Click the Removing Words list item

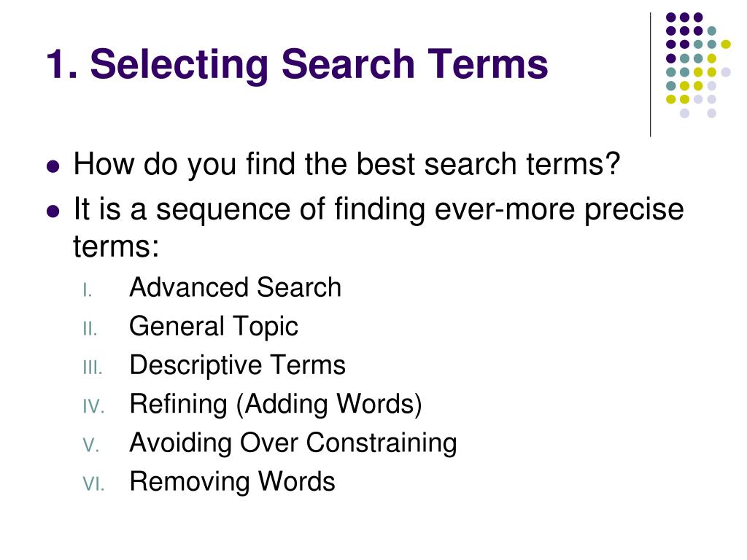233,481
